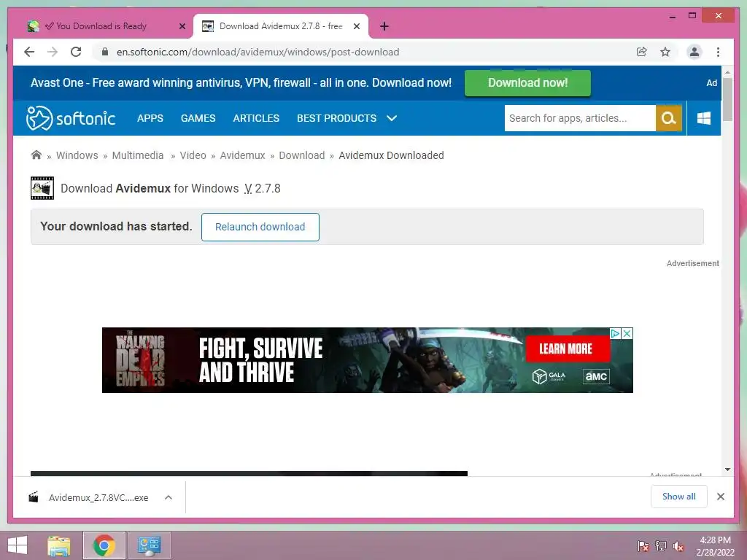Click the 'Relaunch download' button

[x=260, y=227]
